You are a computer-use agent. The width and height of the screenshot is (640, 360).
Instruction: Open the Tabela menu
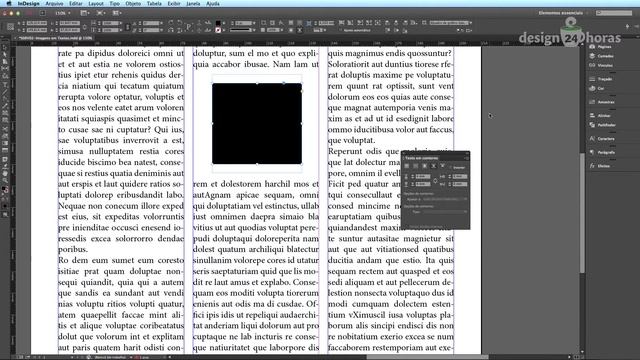154,3
